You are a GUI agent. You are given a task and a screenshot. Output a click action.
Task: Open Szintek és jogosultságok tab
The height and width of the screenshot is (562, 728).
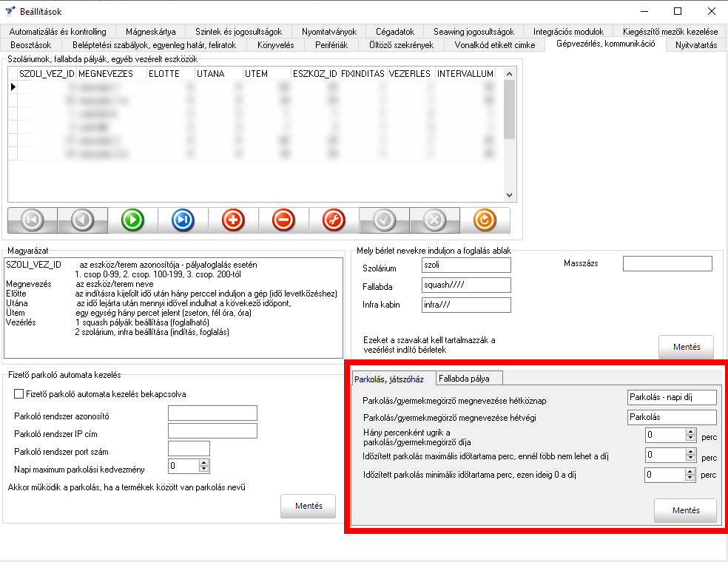pyautogui.click(x=239, y=32)
